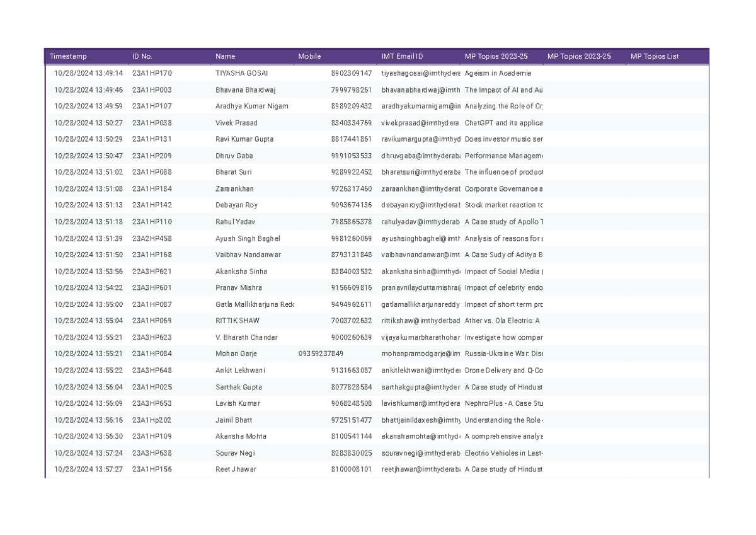Click the Timestamp column header
Viewport: 756px width, 535px height.
click(x=68, y=57)
